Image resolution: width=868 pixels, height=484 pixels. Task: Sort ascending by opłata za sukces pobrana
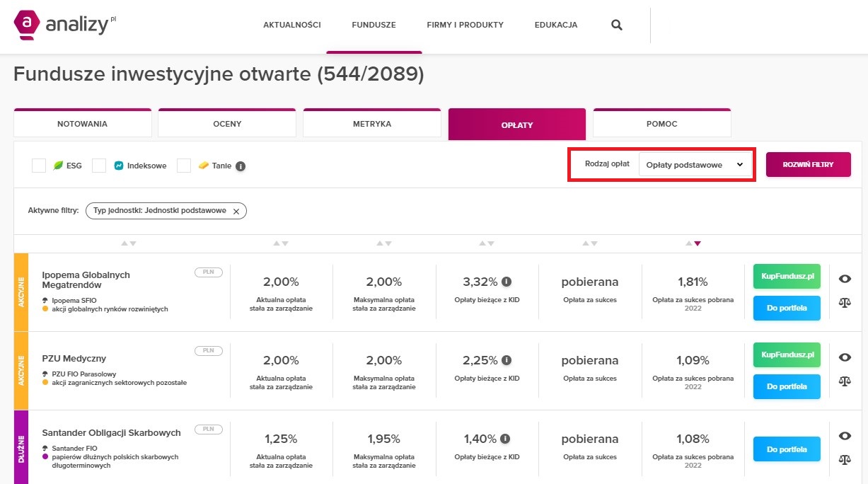tap(688, 243)
